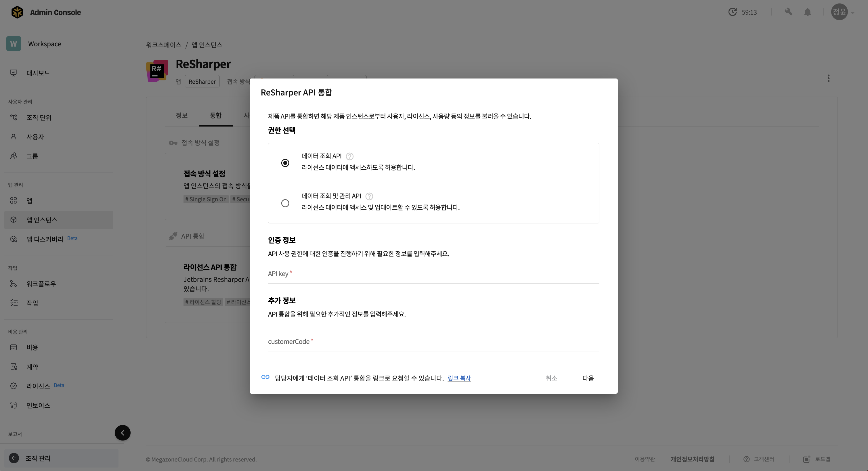
Task: Click the 워크플로우 sidebar icon
Action: coord(14,284)
